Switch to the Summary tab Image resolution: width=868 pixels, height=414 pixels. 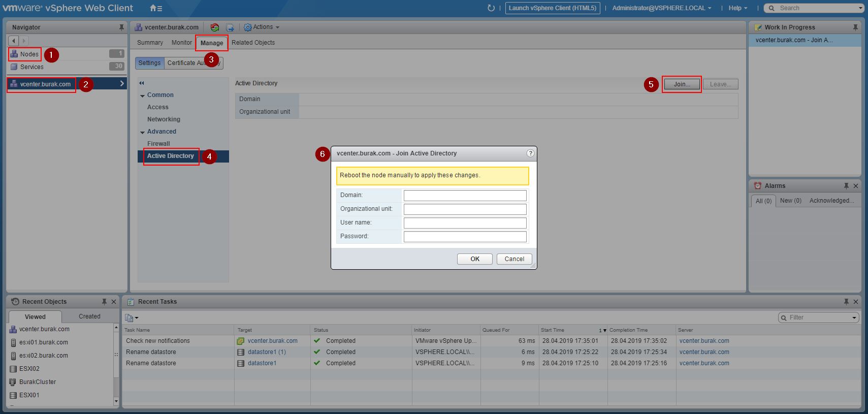(150, 43)
